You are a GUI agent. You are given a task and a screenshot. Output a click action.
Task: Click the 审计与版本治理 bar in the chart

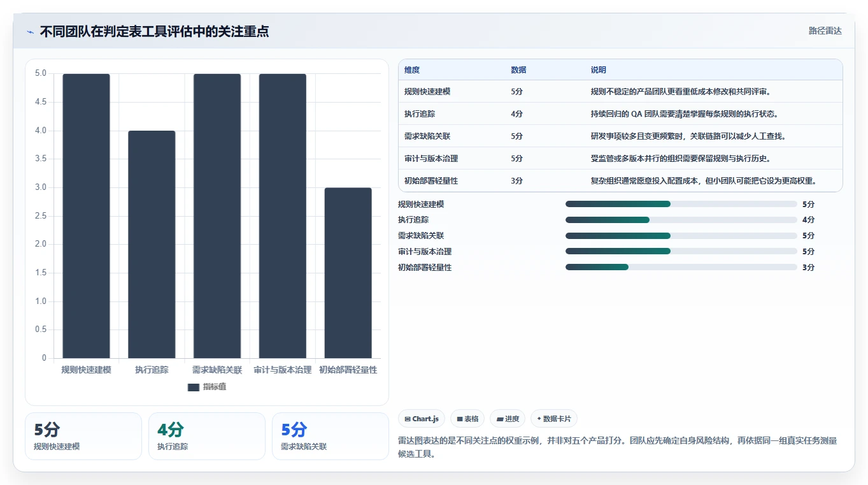tap(283, 216)
